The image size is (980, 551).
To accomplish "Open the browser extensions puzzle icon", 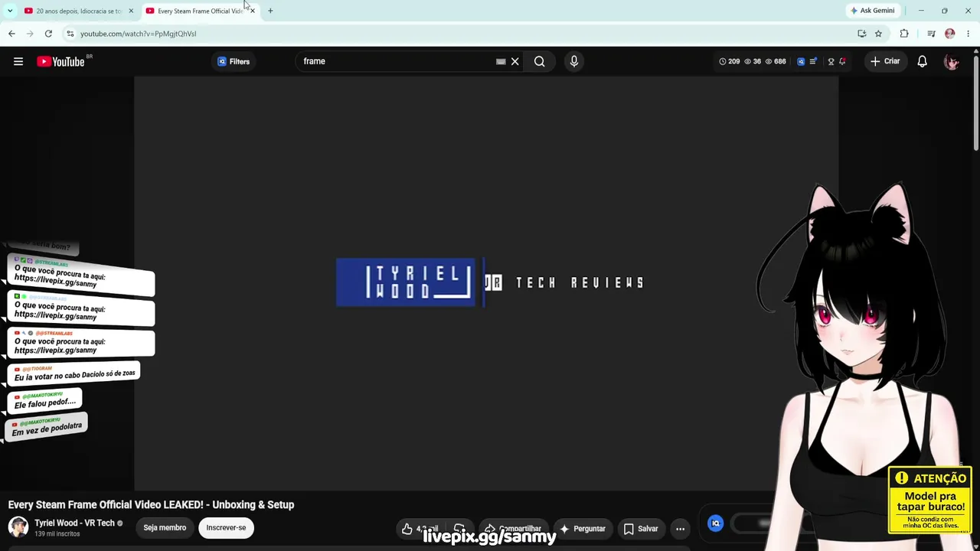I will coord(904,34).
